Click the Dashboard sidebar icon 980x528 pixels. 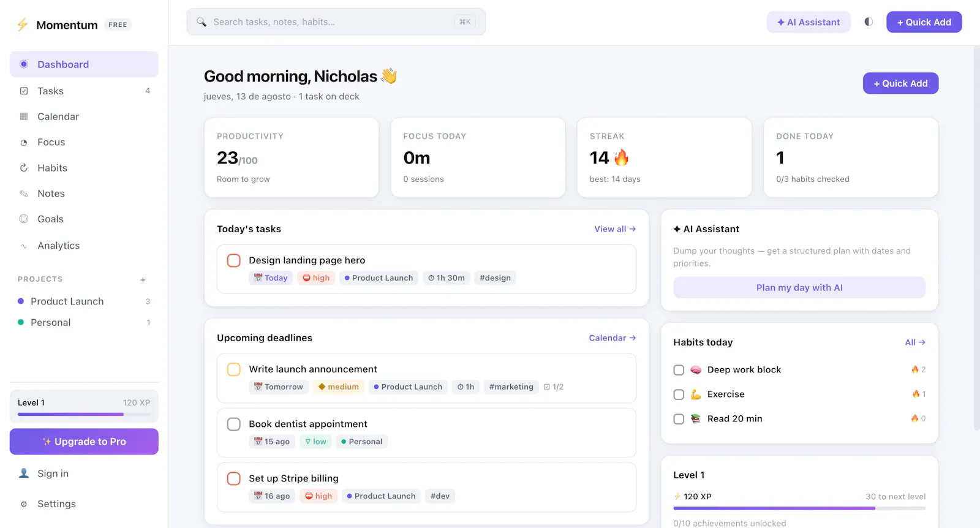(x=24, y=64)
